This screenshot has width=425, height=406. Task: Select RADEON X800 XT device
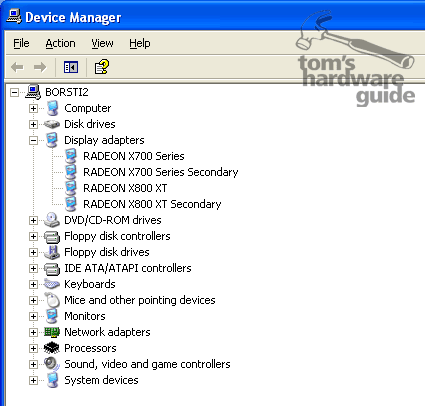[125, 188]
